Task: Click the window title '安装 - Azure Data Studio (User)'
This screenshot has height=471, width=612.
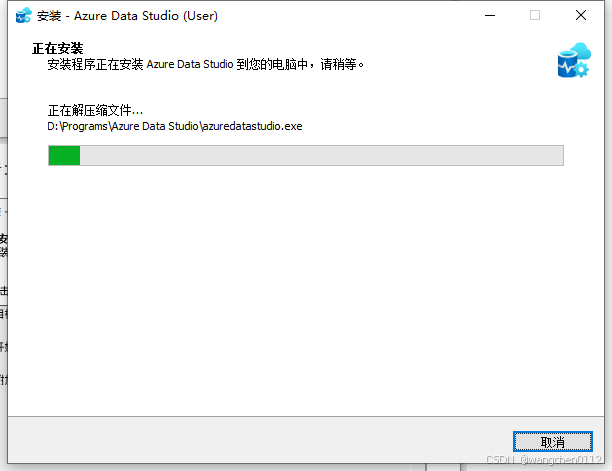Action: (127, 16)
